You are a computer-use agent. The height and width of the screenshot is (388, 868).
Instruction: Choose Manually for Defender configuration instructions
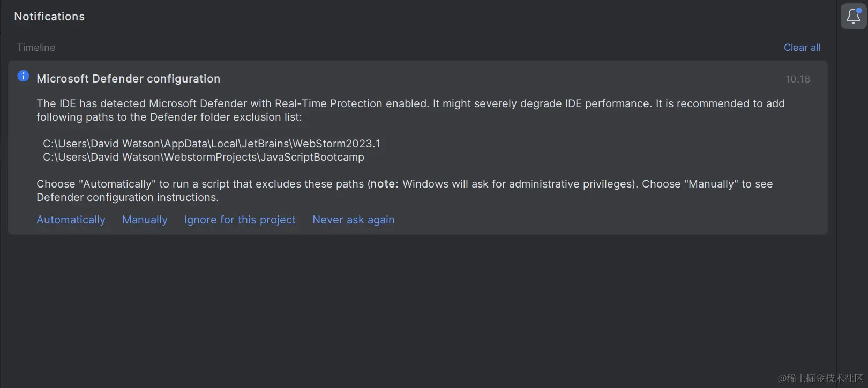[x=144, y=220]
